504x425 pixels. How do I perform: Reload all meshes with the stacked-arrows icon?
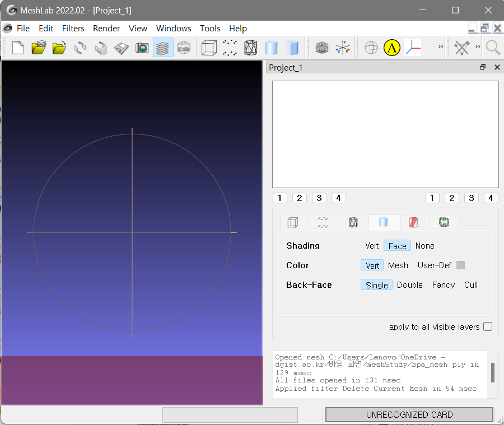[x=101, y=48]
